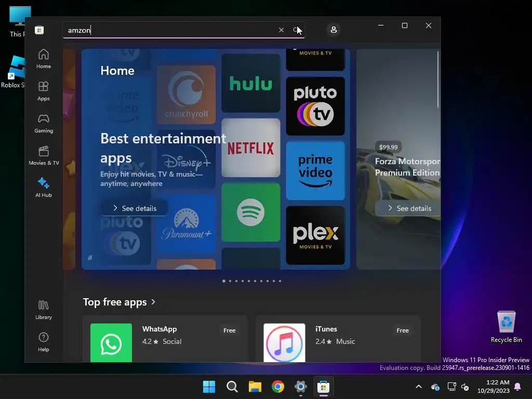Click the Disney+ app tile

[x=187, y=159]
